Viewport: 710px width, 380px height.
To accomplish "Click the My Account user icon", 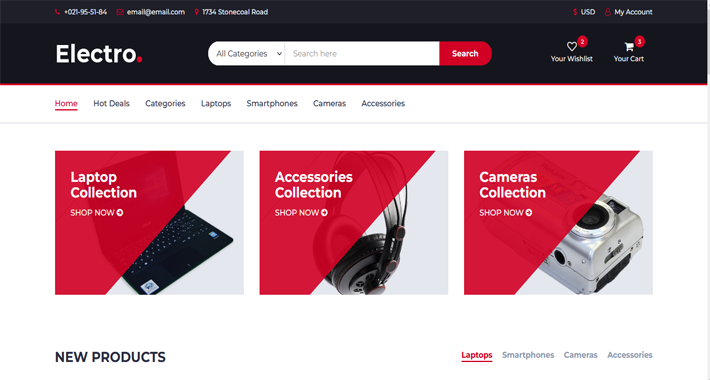I will pyautogui.click(x=608, y=12).
